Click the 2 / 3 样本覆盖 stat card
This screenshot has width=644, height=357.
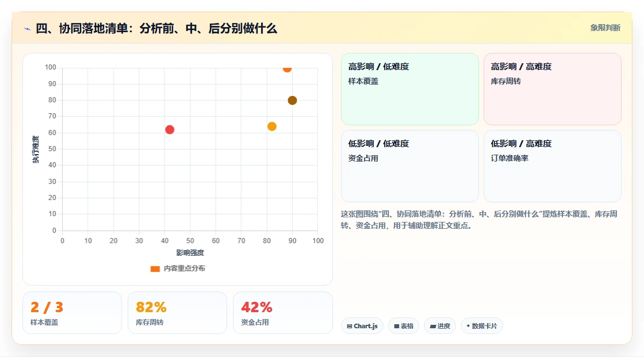tap(72, 313)
